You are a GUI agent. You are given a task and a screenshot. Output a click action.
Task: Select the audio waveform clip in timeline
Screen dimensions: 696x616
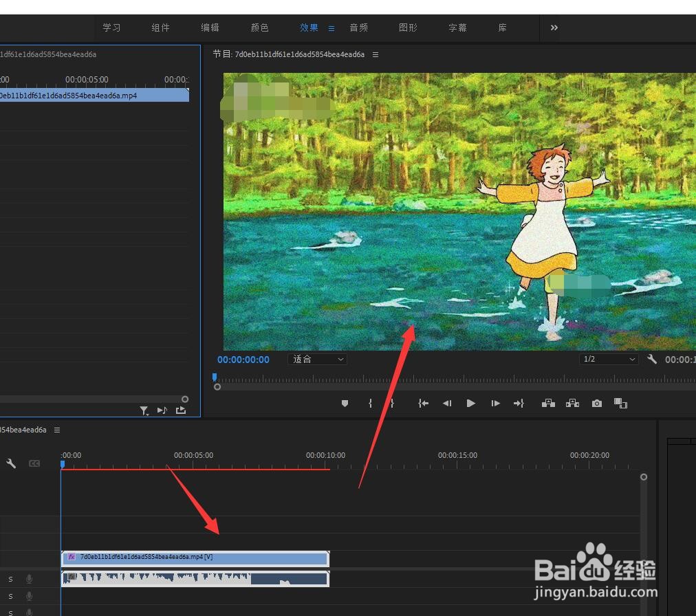(x=195, y=579)
